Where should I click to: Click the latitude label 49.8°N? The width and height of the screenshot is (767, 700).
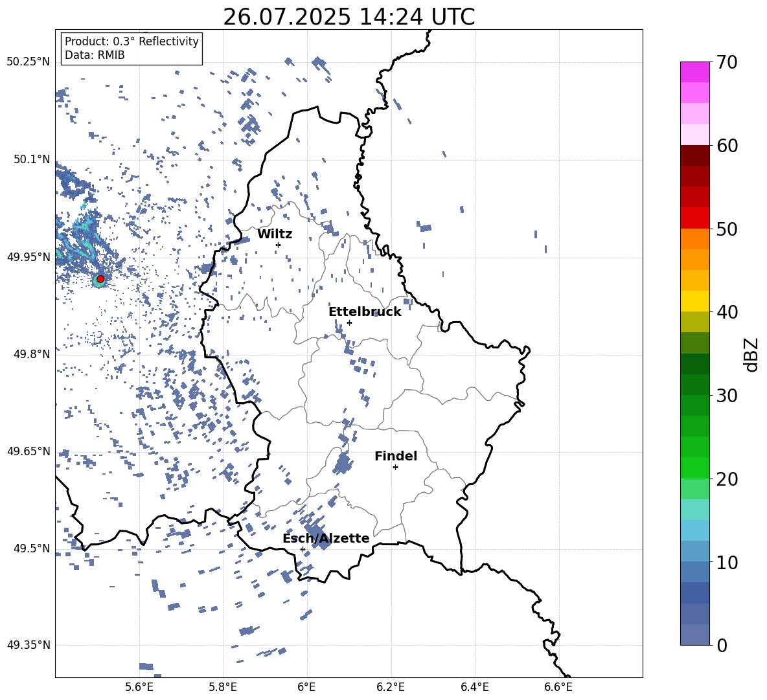[x=32, y=354]
